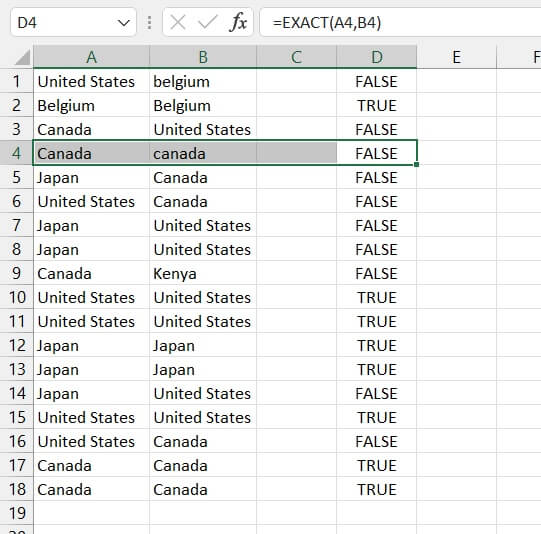541x534 pixels.
Task: Select column B header
Action: pyautogui.click(x=203, y=57)
